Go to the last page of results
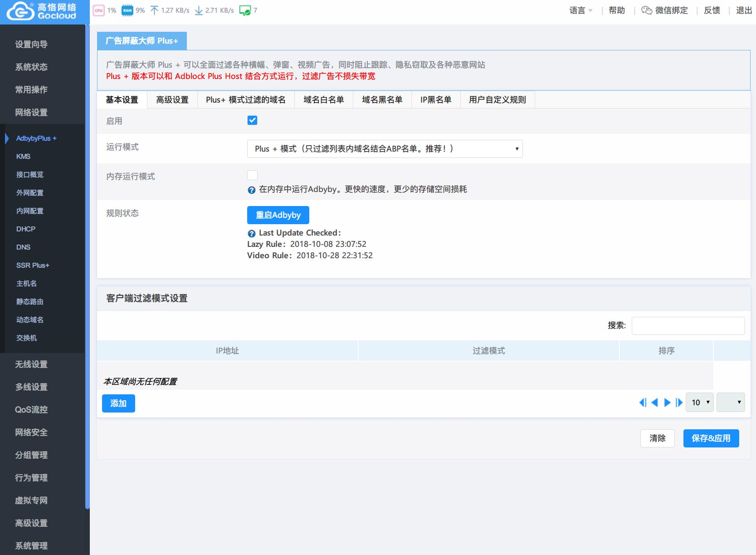Viewport: 756px width, 555px height. coord(679,403)
